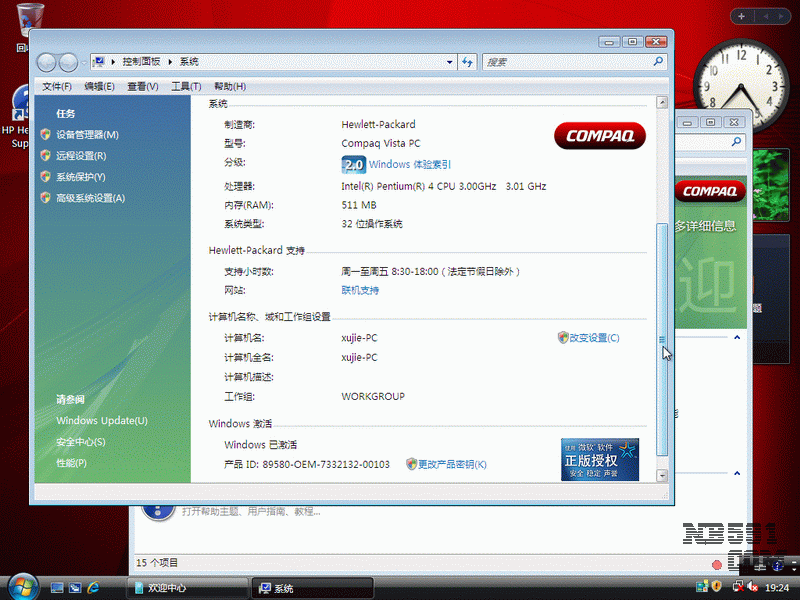
Task: Click 改变设置(C) for computer name
Action: pyautogui.click(x=594, y=338)
